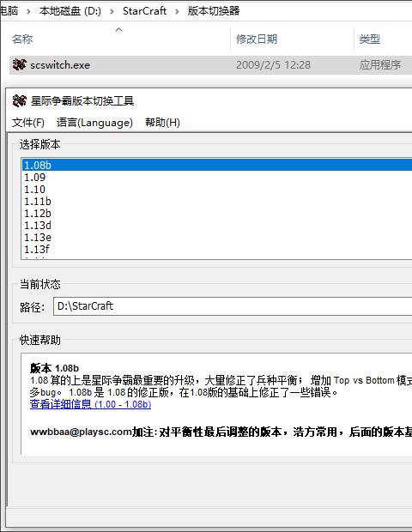Select version 1.13e in the list
The width and height of the screenshot is (412, 532).
point(217,237)
